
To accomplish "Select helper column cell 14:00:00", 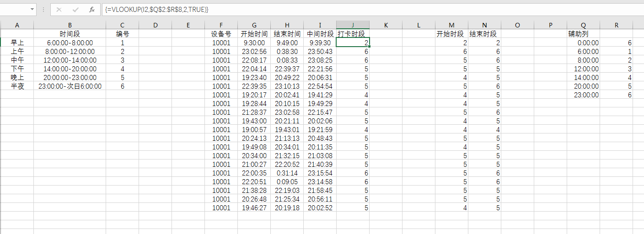I will 583,77.
